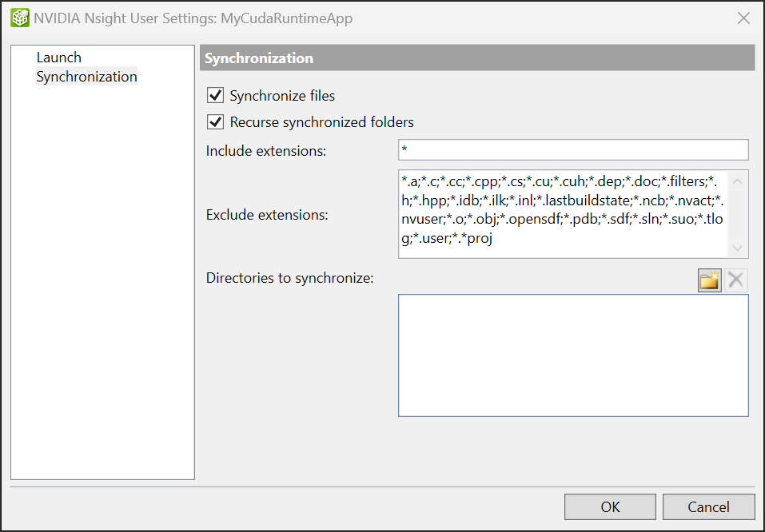Click the remove directory X icon
This screenshot has height=532, width=765.
[735, 280]
